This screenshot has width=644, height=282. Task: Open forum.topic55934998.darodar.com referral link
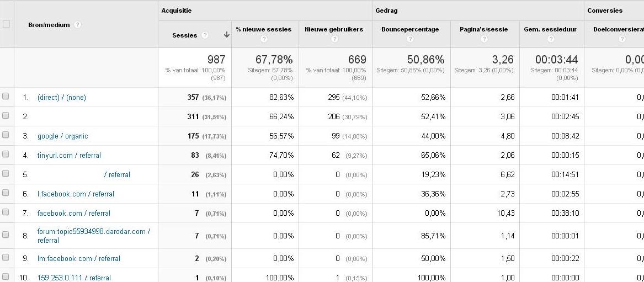94,236
